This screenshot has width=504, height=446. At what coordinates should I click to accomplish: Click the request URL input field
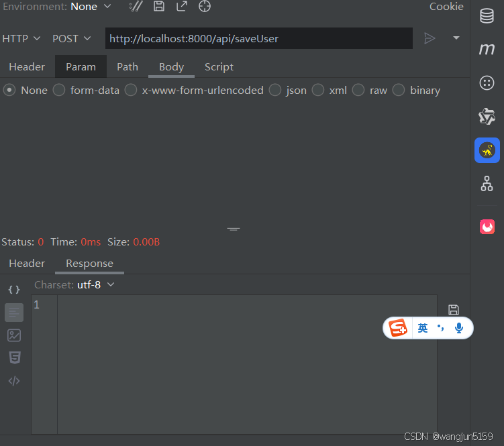[259, 38]
